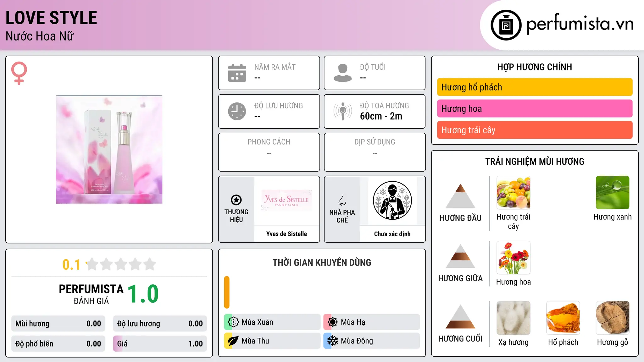Click the Mùa Đông snowflake icon
The image size is (644, 362).
coord(333,341)
